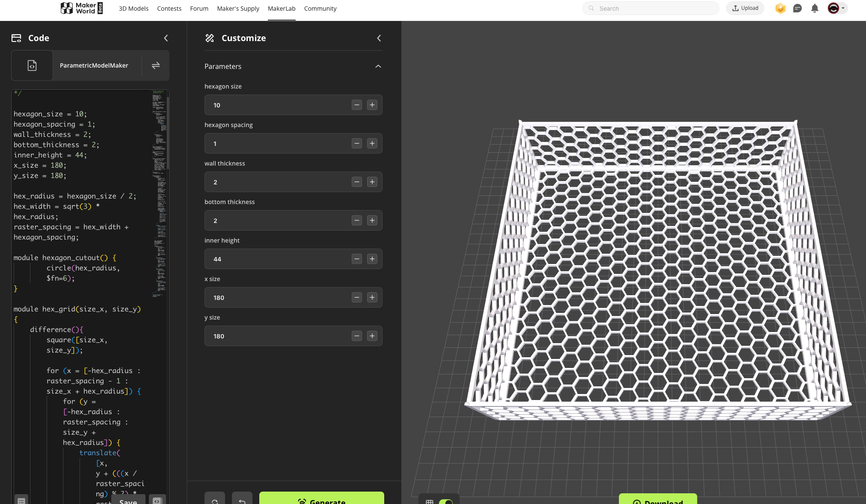
Task: Open Maker's Supply page
Action: click(238, 9)
